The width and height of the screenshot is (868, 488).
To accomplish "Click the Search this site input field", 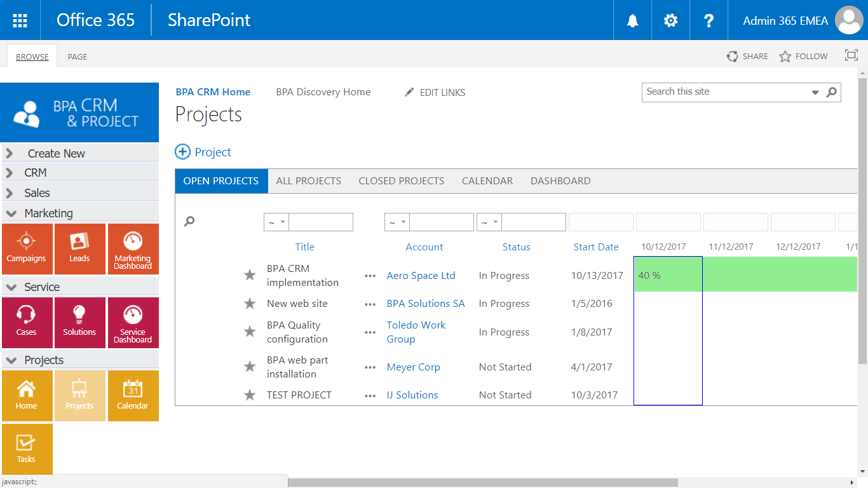I will 726,92.
